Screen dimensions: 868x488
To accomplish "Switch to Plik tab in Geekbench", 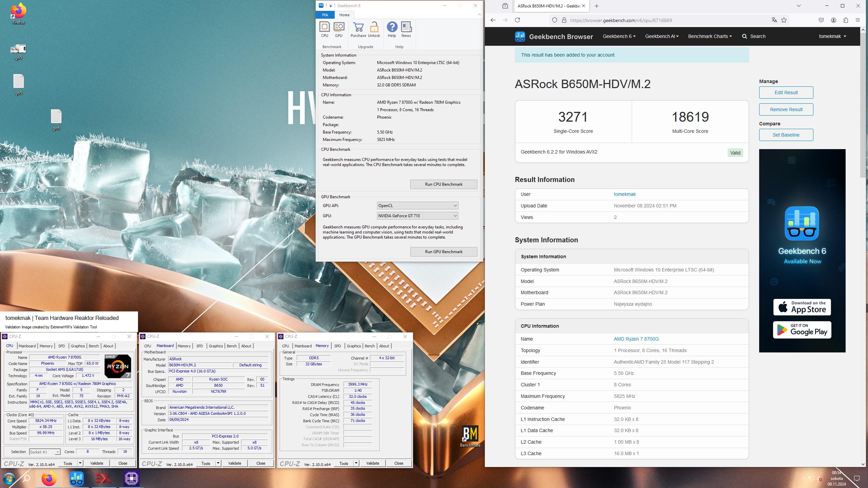I will point(325,15).
